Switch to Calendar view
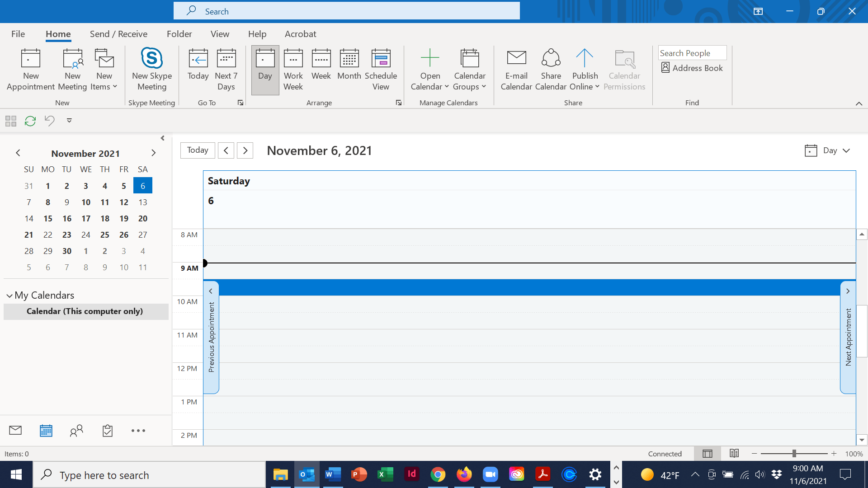 click(46, 431)
